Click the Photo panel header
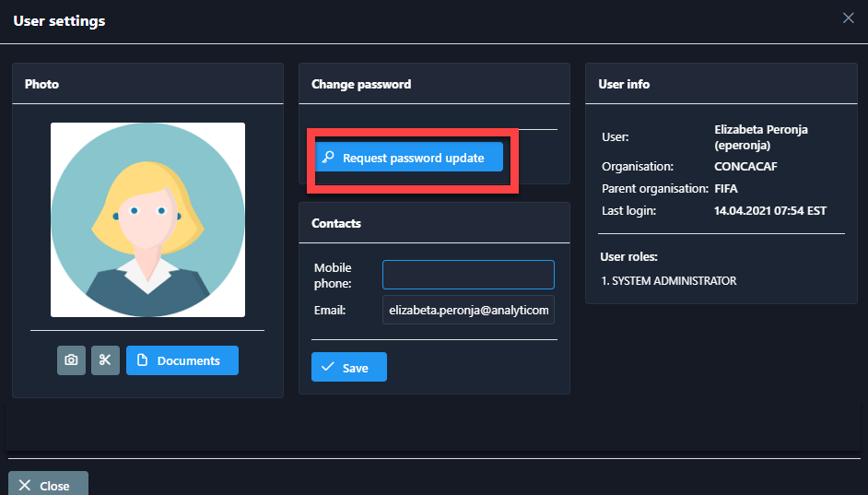Screen dimensions: 868x495 [x=41, y=84]
